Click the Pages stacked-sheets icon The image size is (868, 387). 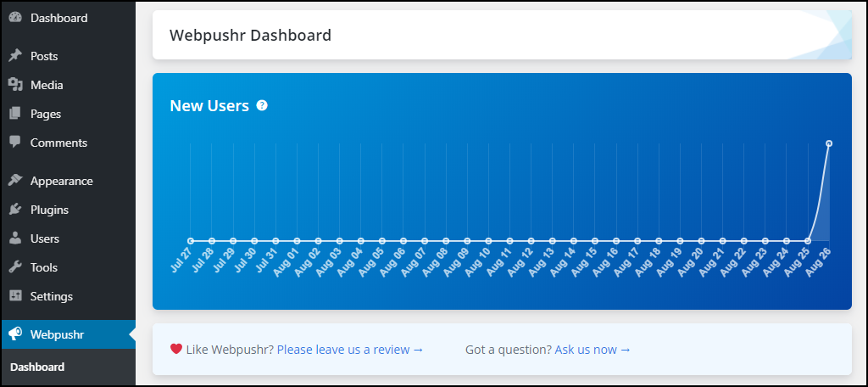[x=15, y=114]
